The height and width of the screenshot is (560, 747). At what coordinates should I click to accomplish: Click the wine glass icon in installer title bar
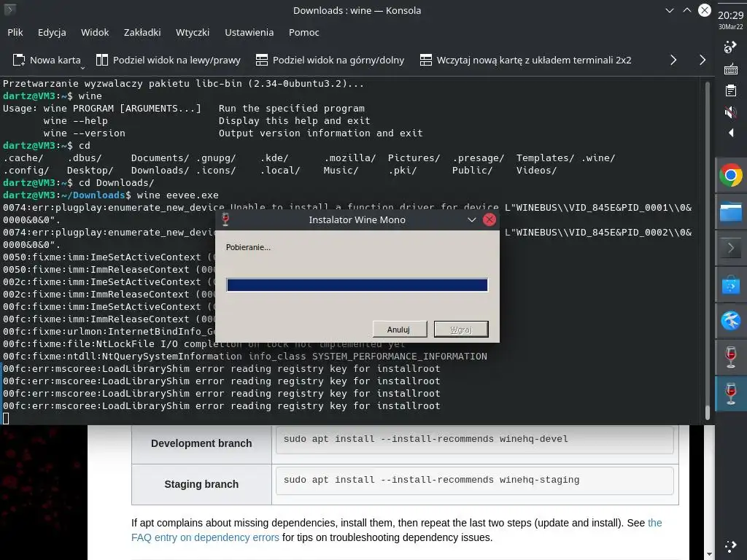225,219
